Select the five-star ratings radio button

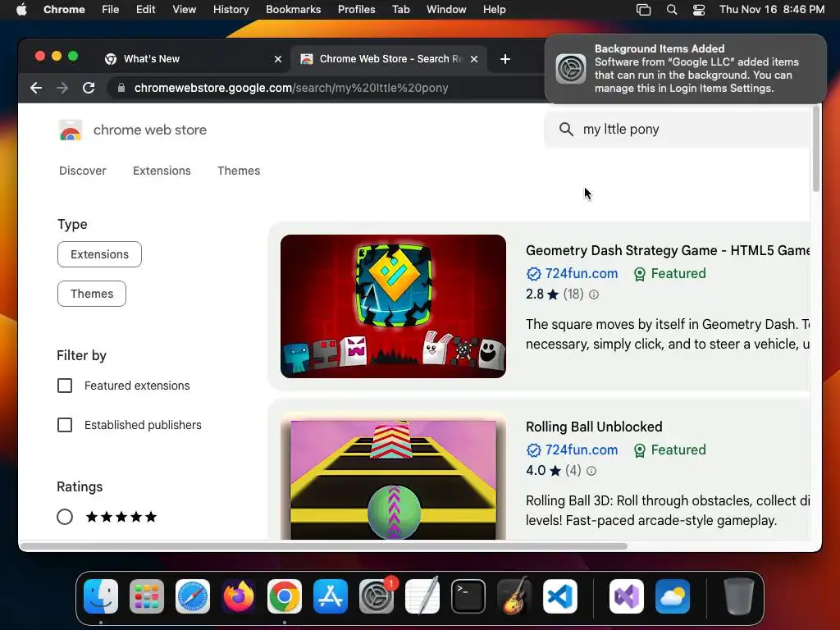click(x=65, y=517)
